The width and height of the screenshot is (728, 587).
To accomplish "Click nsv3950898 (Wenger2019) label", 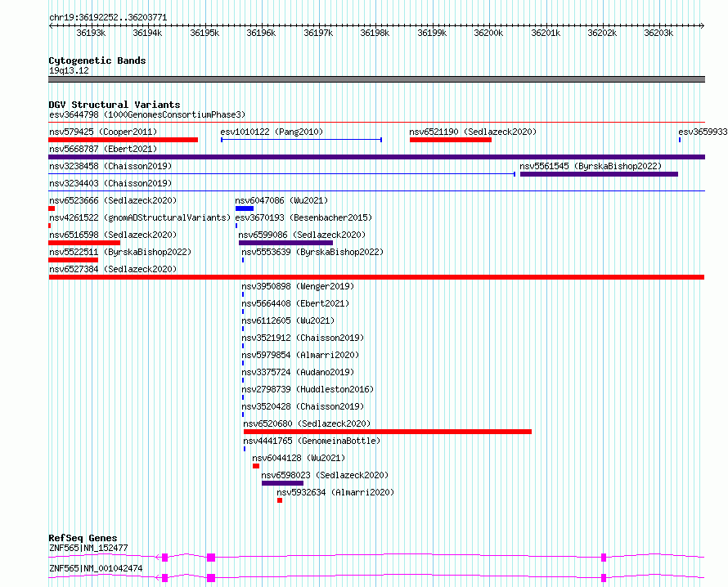I will [x=298, y=286].
